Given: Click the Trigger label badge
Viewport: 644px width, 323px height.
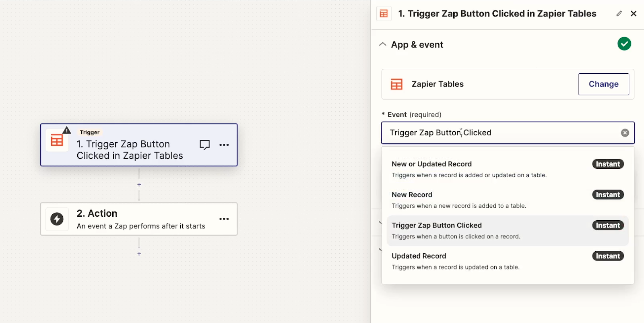Looking at the screenshot, I should tap(90, 132).
